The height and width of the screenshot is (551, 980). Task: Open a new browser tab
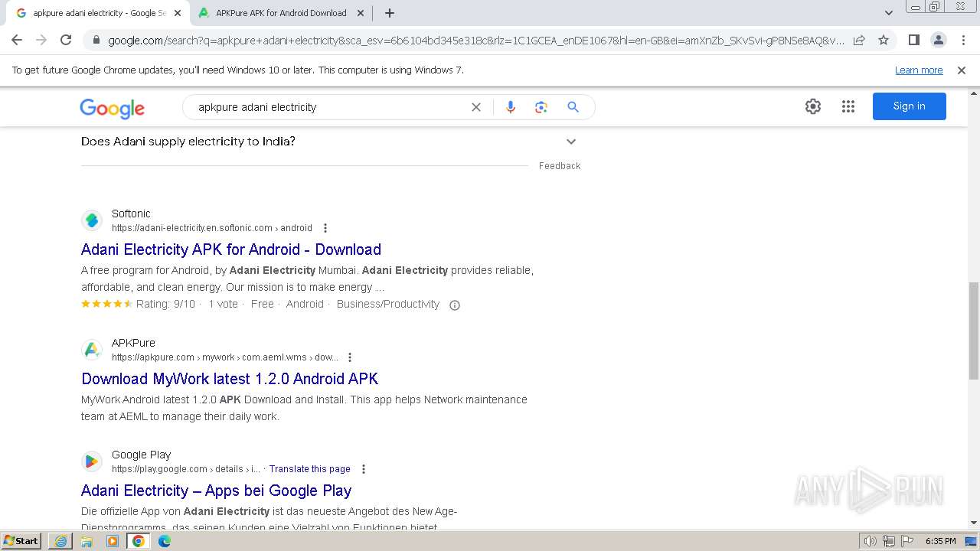pos(389,13)
